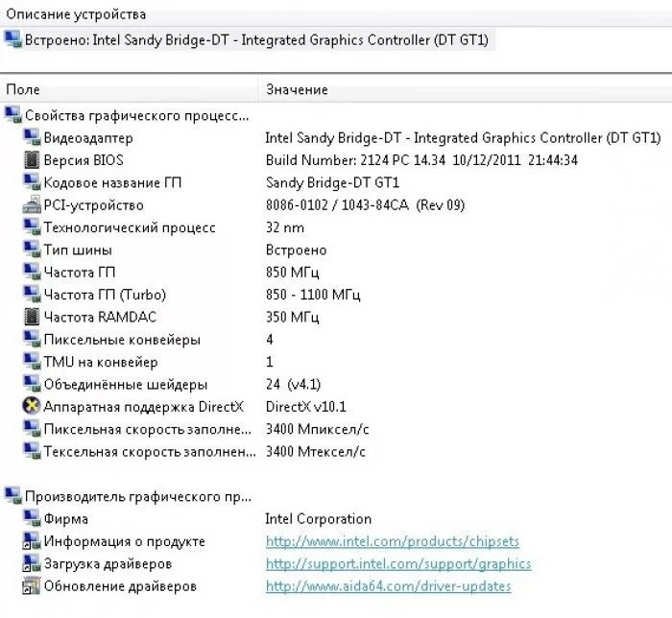672x618 pixels.
Task: Click the Описание устройства header
Action: coord(76,14)
